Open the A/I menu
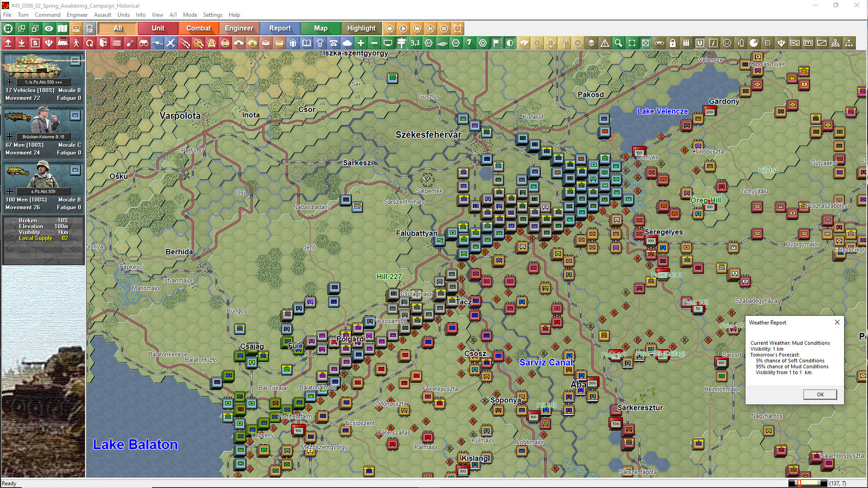This screenshot has width=868, height=488. click(x=173, y=15)
